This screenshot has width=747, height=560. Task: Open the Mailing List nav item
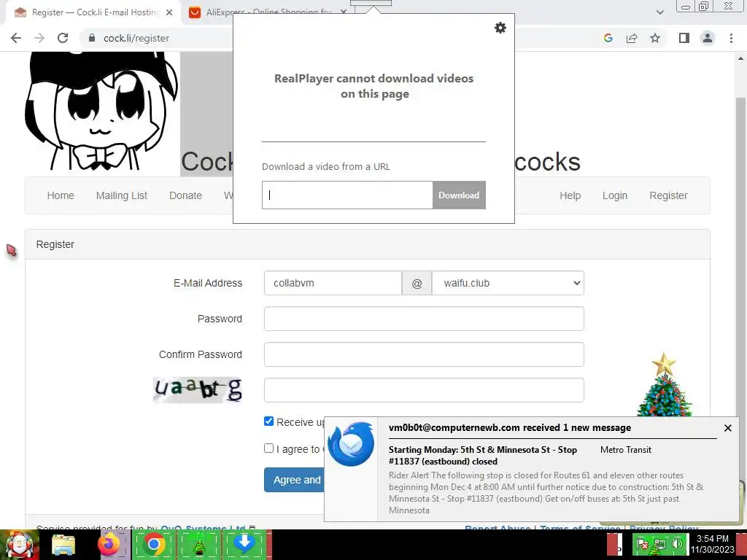tap(122, 195)
